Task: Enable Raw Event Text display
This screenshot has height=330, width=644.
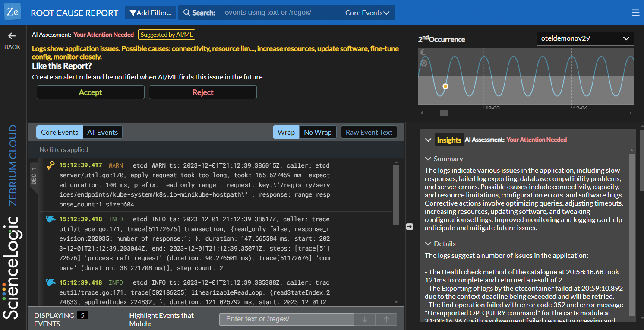Action: (x=369, y=132)
